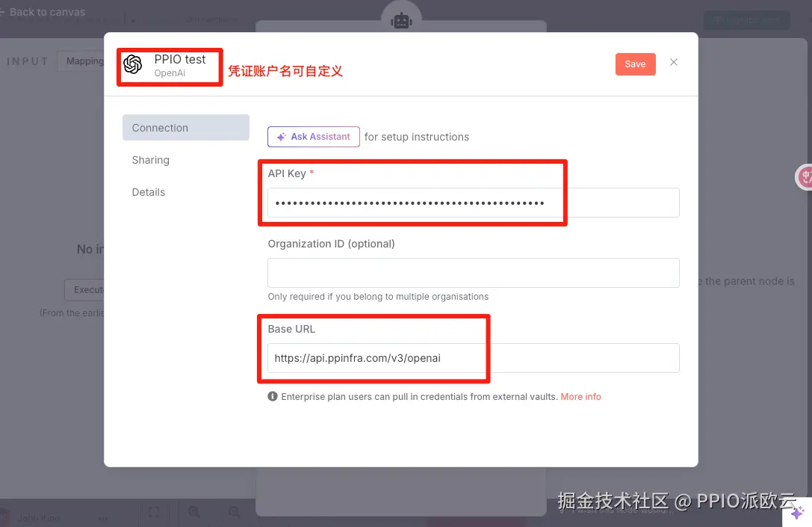This screenshot has width=812, height=527.
Task: Click the Organization ID input field
Action: tap(474, 273)
